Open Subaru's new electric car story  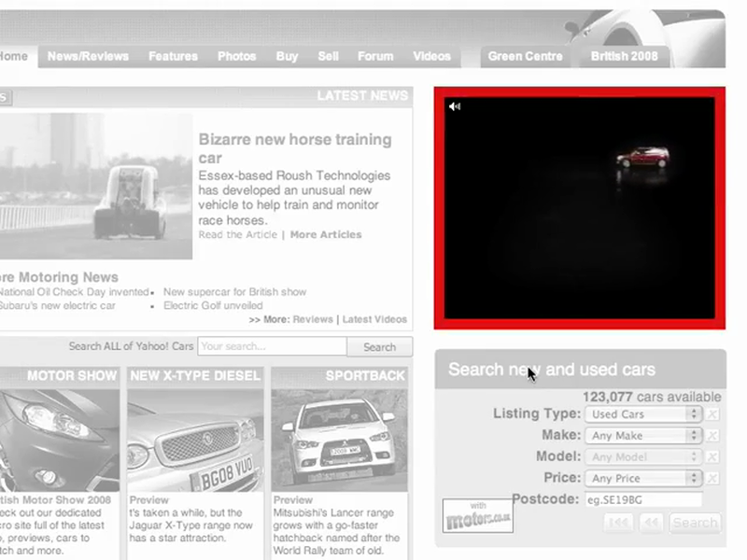pos(58,306)
